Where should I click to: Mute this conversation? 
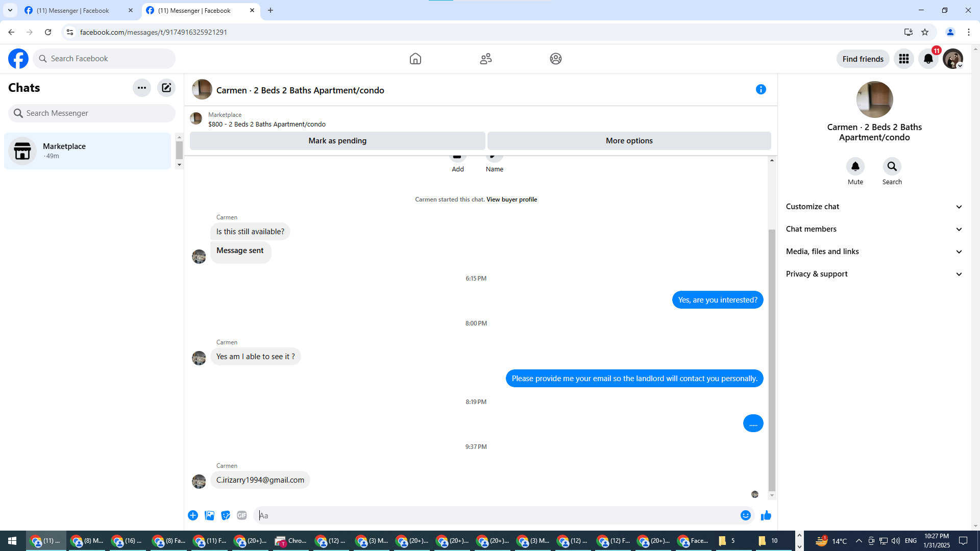[855, 166]
